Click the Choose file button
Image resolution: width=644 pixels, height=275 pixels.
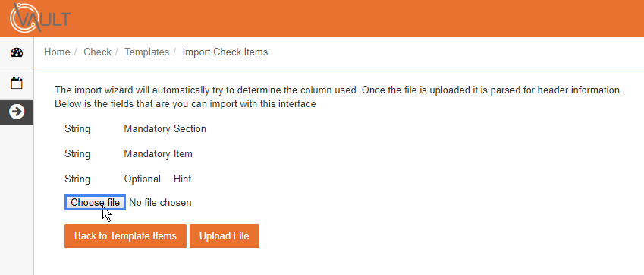96,203
